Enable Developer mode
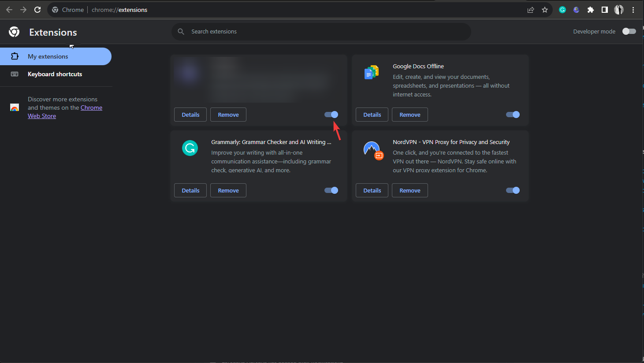The image size is (644, 363). (629, 31)
